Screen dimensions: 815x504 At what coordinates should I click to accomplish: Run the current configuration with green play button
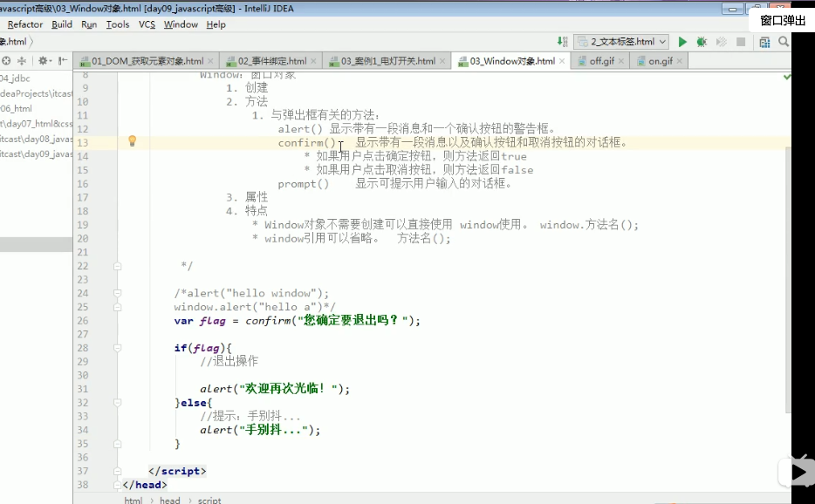click(682, 42)
